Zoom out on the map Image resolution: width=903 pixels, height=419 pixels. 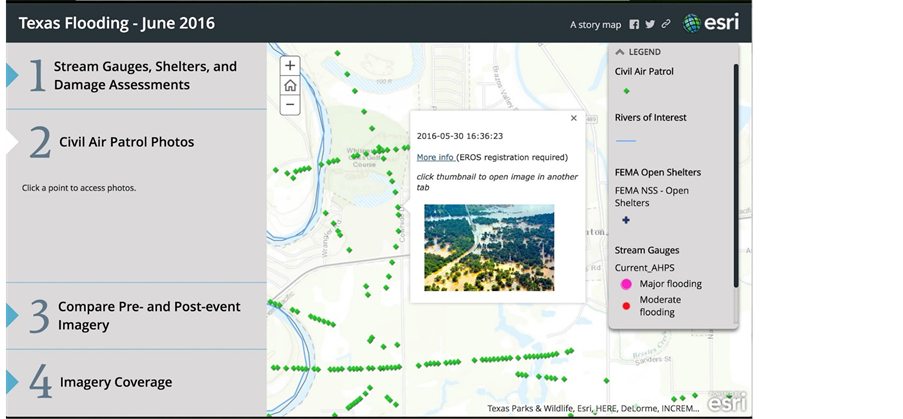pos(289,104)
